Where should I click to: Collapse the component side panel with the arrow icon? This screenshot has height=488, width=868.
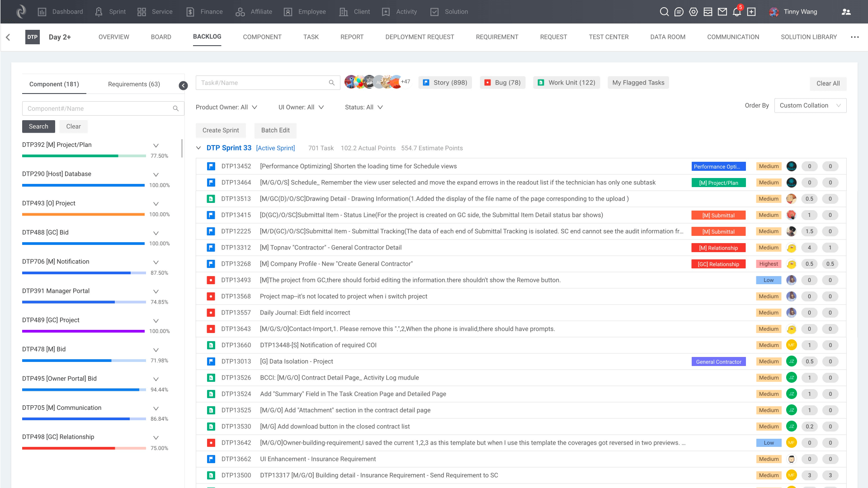[x=183, y=85]
